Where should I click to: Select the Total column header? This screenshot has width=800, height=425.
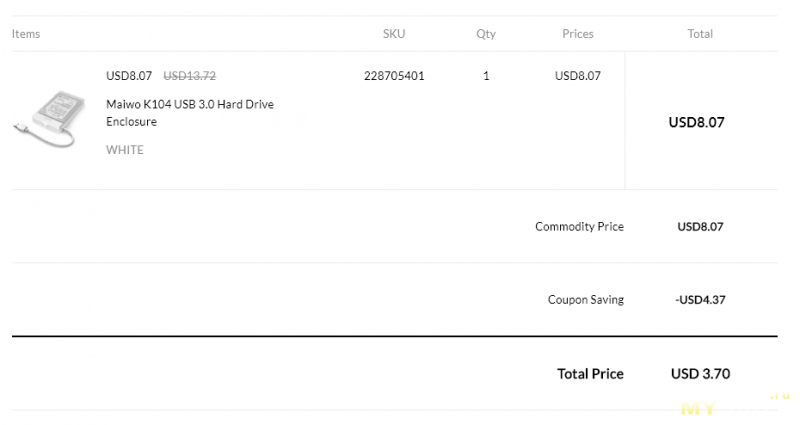[700, 34]
